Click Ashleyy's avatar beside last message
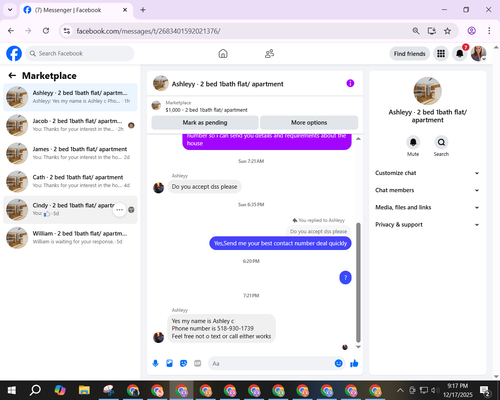This screenshot has width=500, height=400. [158, 337]
